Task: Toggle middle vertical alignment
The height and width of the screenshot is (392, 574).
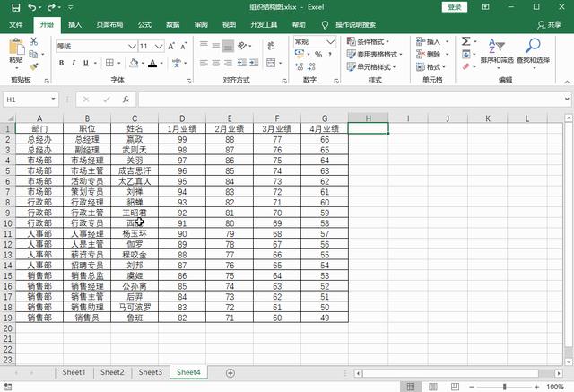Action: coord(216,46)
